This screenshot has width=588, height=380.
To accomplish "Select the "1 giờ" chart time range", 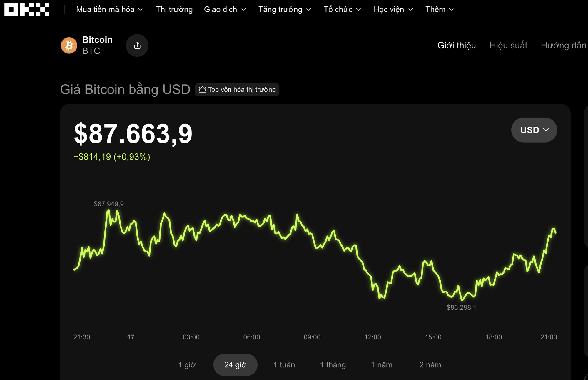I will [187, 365].
